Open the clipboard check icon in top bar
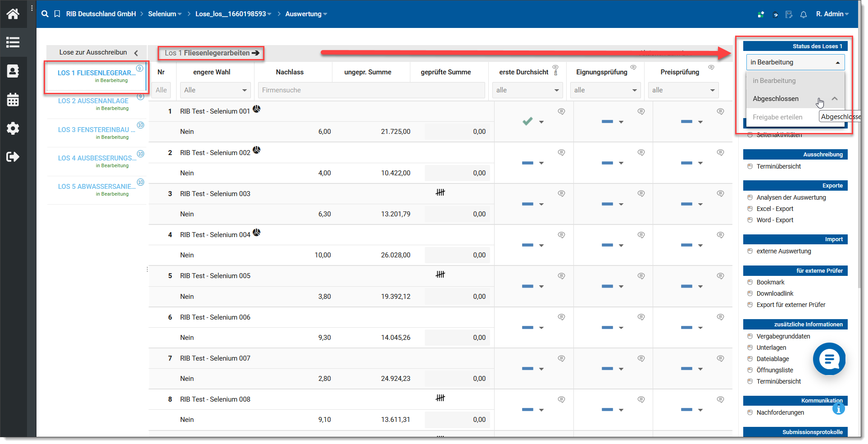The width and height of the screenshot is (868, 444). 775,14
